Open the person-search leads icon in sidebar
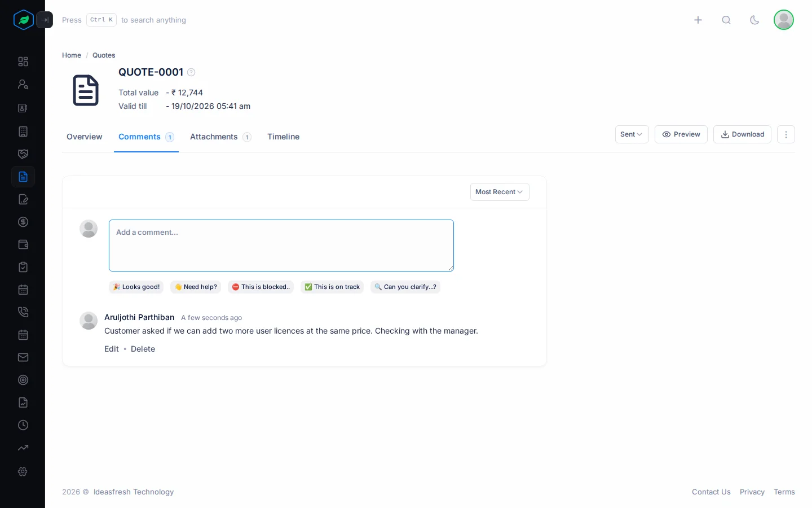The height and width of the screenshot is (508, 812). coord(23,84)
